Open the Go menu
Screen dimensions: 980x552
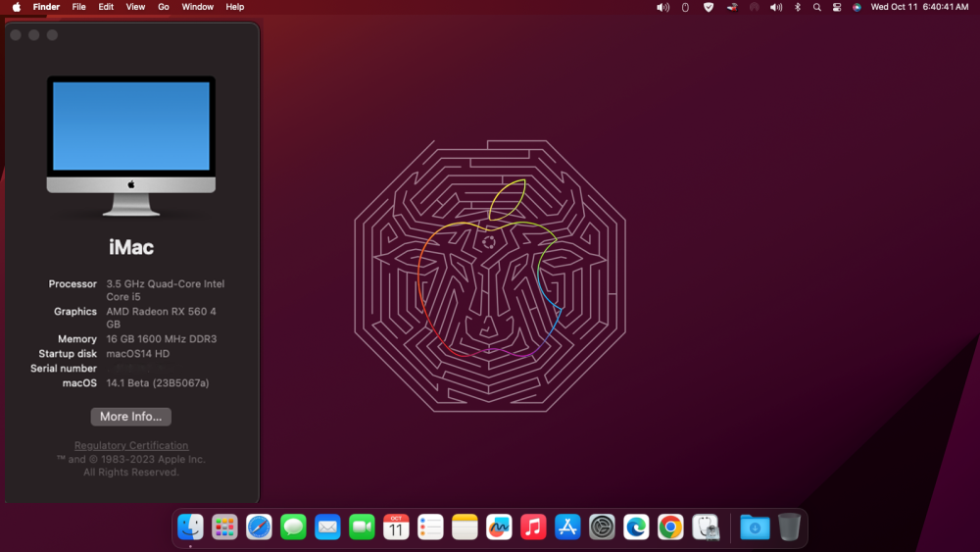[x=163, y=7]
